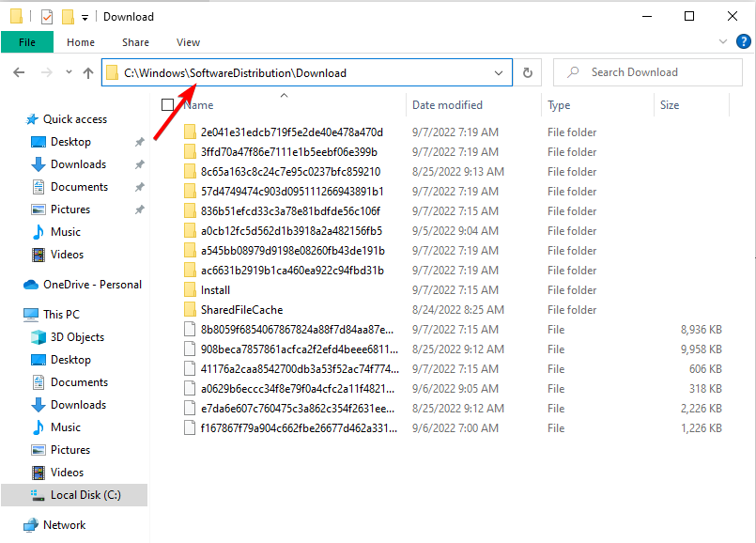
Task: Open the File menu
Action: [x=27, y=42]
